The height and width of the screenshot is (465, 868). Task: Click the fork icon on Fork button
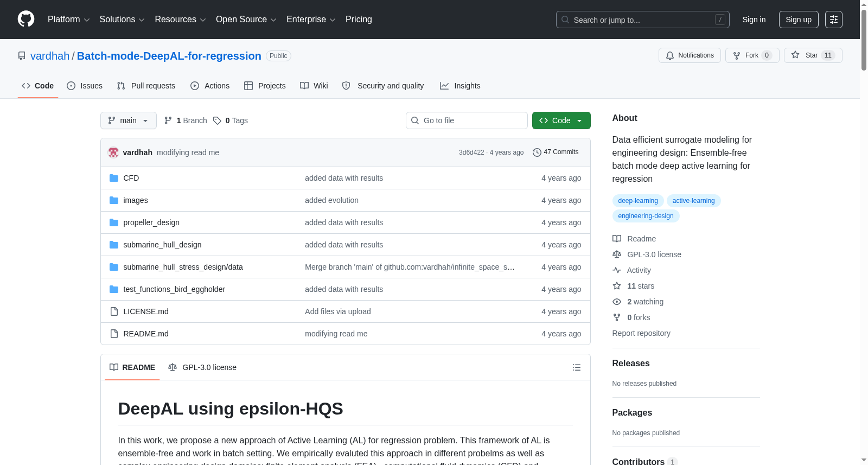pos(737,55)
